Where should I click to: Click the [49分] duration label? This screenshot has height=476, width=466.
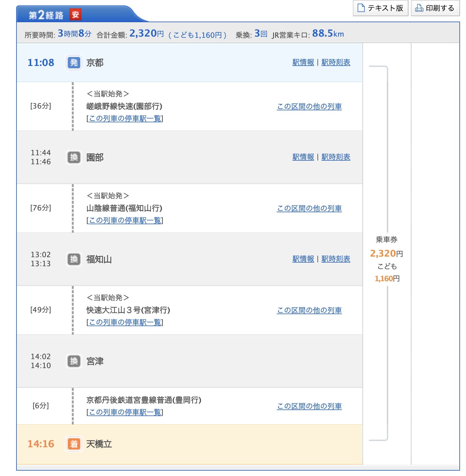(x=41, y=310)
